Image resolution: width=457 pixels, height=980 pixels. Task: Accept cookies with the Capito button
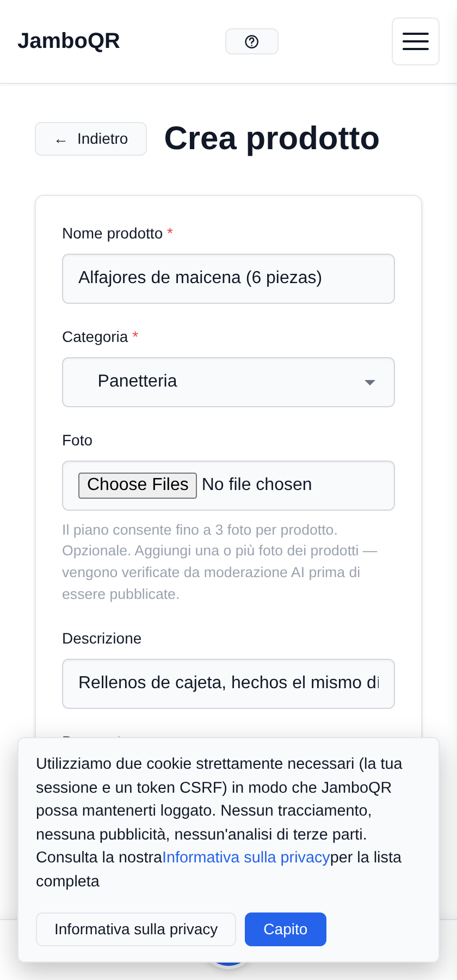click(x=286, y=929)
